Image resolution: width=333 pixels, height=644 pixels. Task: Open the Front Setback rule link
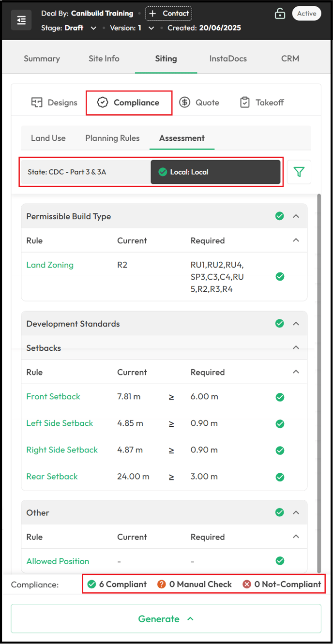coord(53,397)
